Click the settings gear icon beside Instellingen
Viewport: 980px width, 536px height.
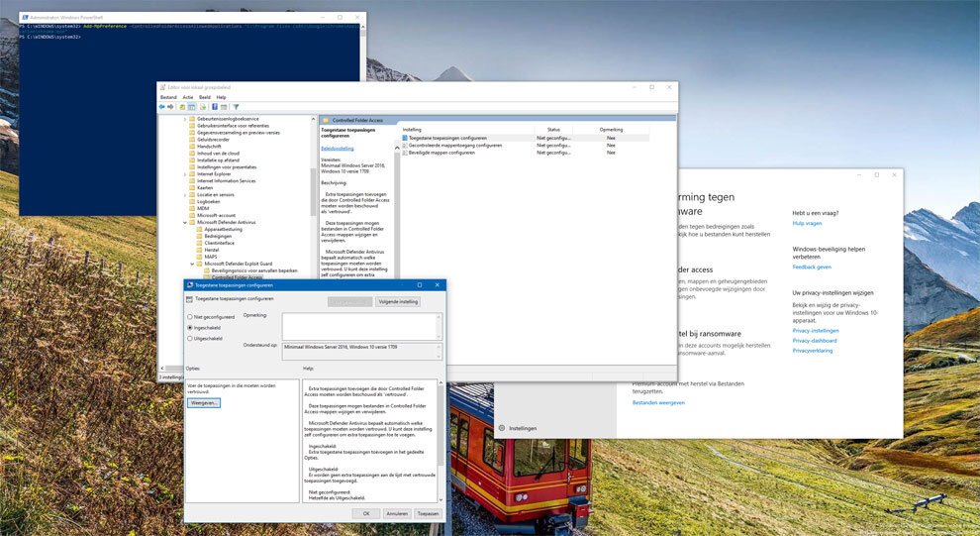tap(502, 428)
